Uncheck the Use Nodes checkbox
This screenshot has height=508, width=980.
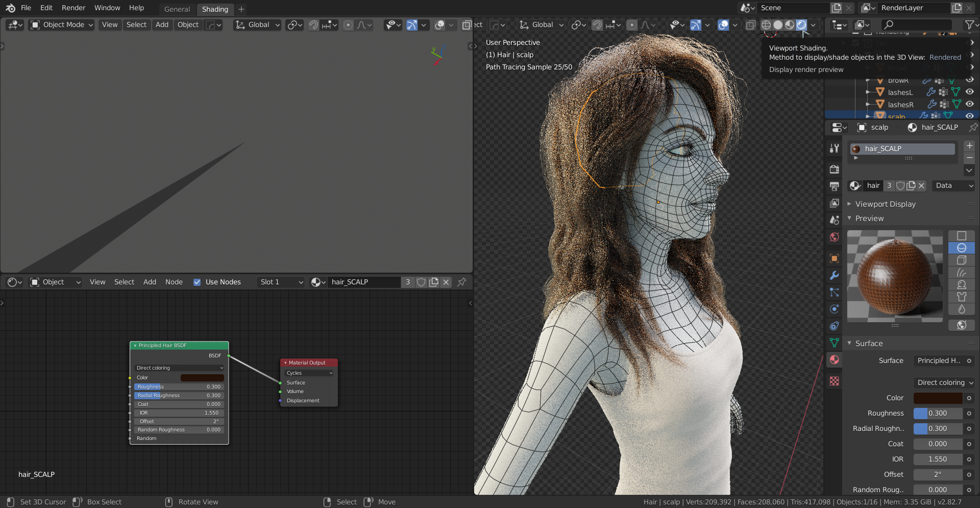[197, 282]
